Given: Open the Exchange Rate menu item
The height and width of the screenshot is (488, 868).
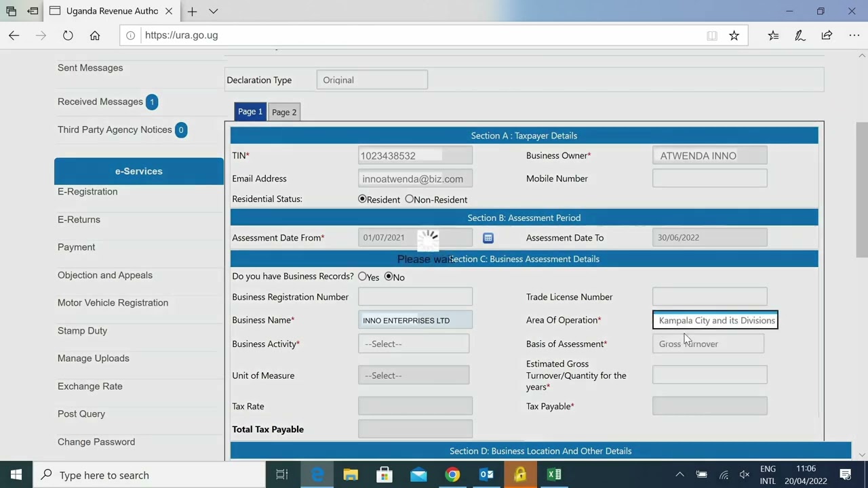Looking at the screenshot, I should pos(90,386).
